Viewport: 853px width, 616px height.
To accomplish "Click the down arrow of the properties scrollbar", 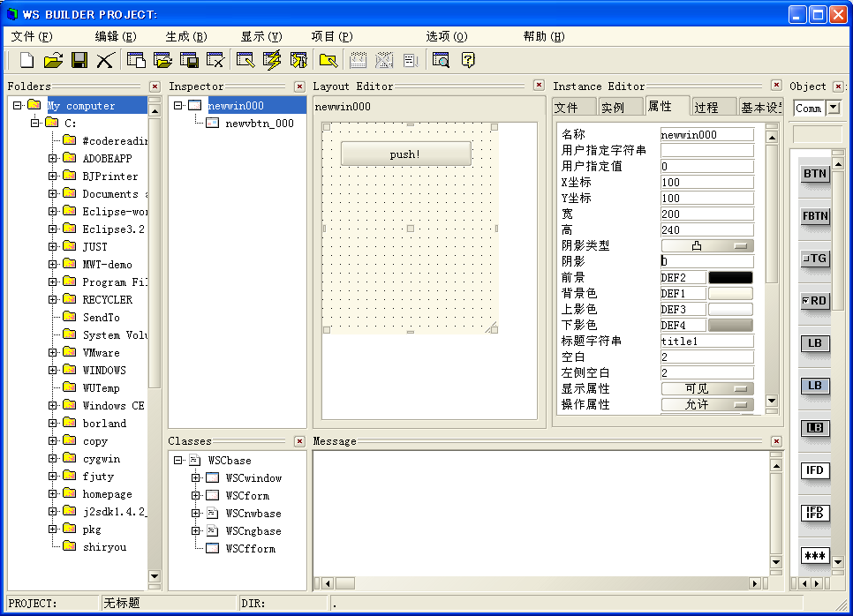I will pos(772,401).
